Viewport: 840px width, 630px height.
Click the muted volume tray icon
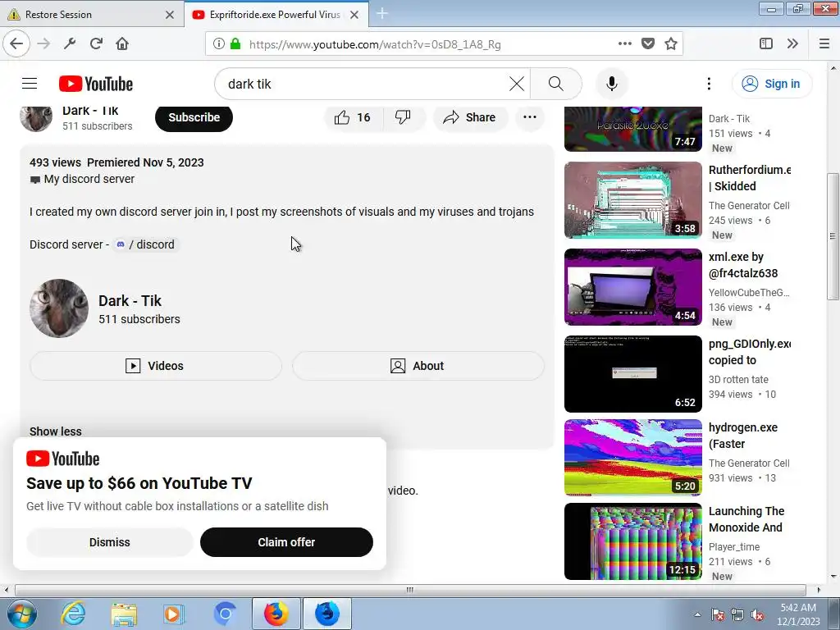757,615
